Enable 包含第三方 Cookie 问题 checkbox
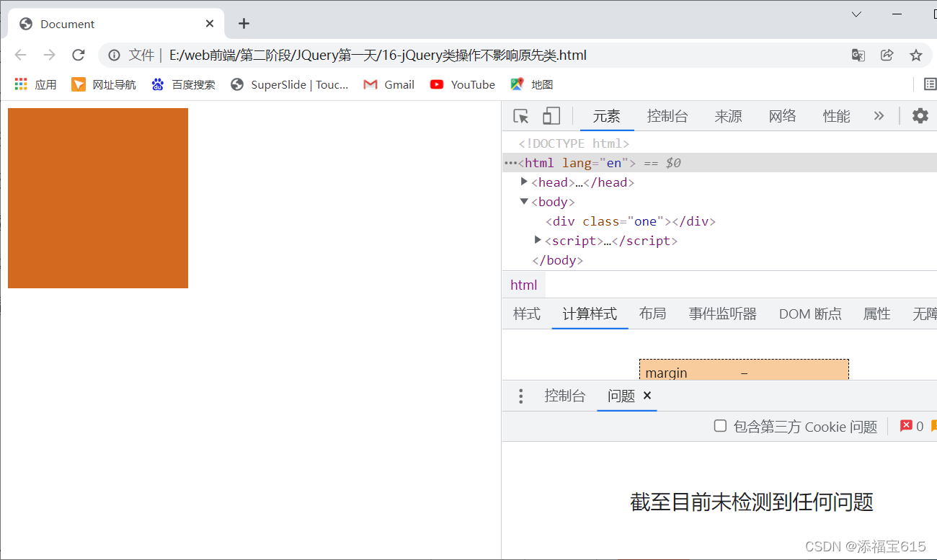The image size is (937, 560). click(x=720, y=426)
